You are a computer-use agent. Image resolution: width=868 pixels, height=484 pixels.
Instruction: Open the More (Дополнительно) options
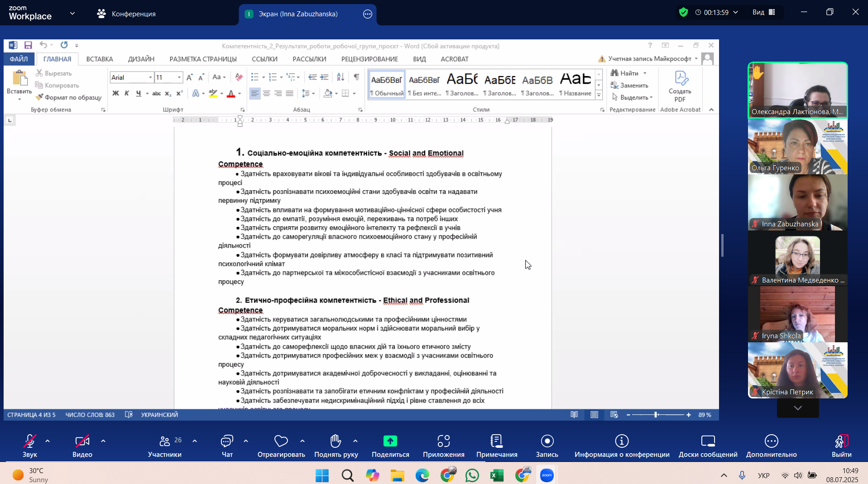click(771, 446)
